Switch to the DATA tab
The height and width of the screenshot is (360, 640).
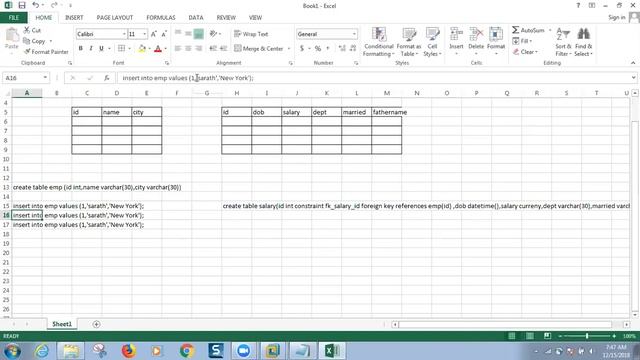click(x=196, y=18)
